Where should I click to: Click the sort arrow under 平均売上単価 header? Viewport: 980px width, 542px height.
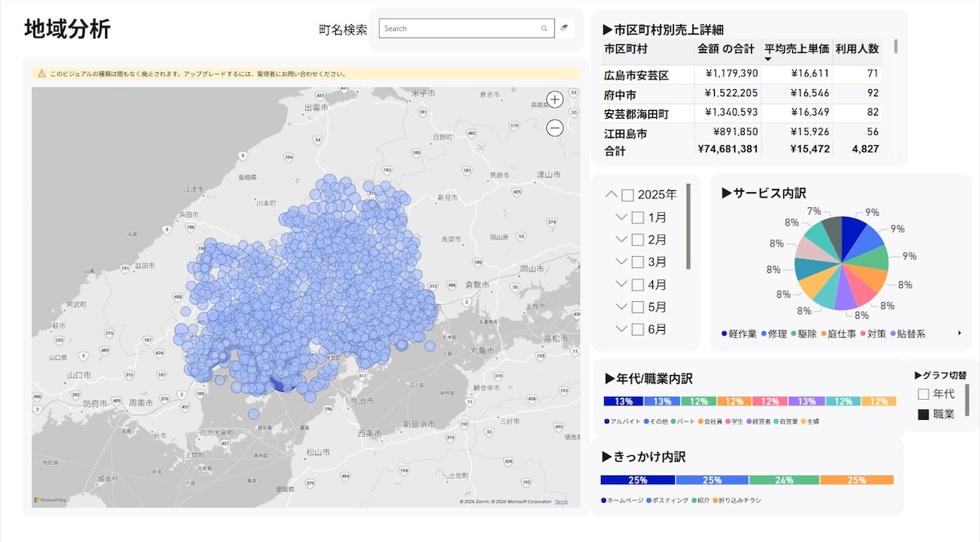767,59
